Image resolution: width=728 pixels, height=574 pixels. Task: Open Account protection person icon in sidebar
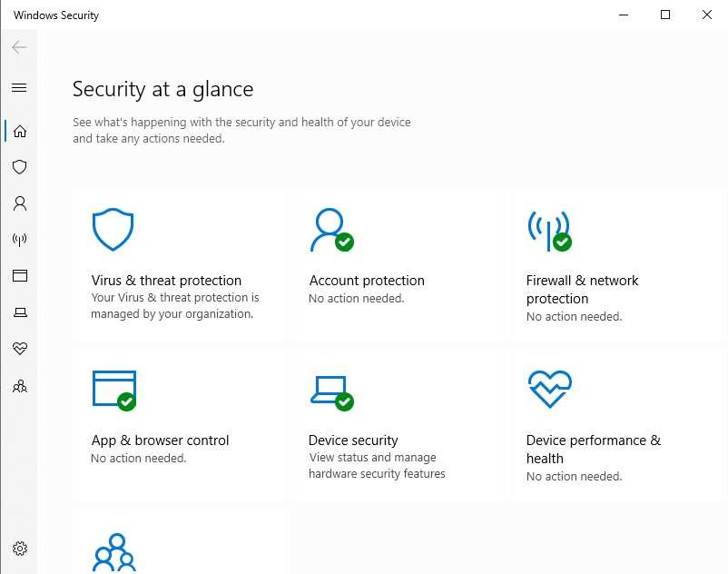(19, 203)
